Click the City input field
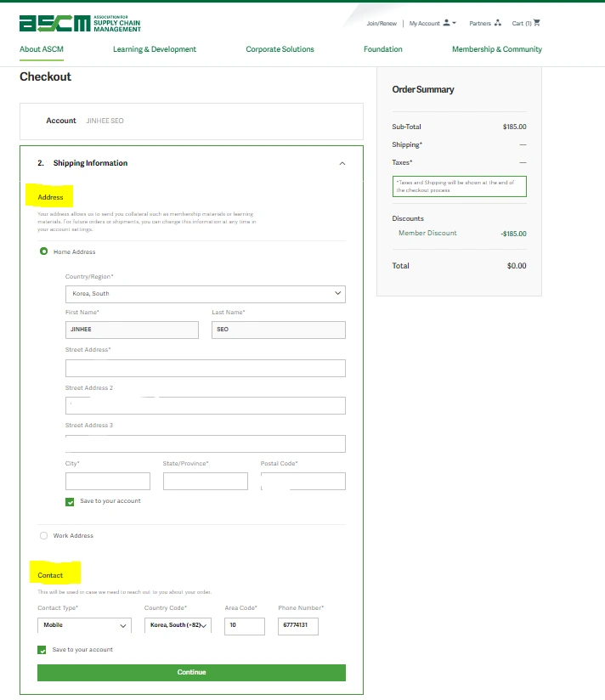The width and height of the screenshot is (605, 700). pos(108,481)
